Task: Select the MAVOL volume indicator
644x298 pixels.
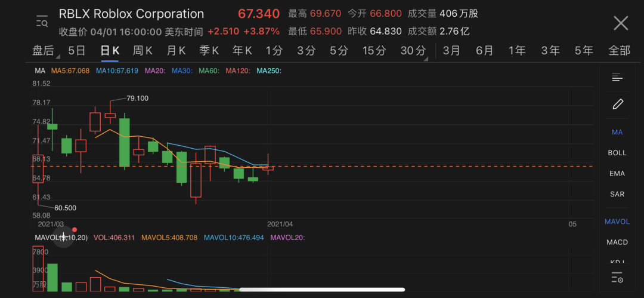Action: tap(617, 222)
